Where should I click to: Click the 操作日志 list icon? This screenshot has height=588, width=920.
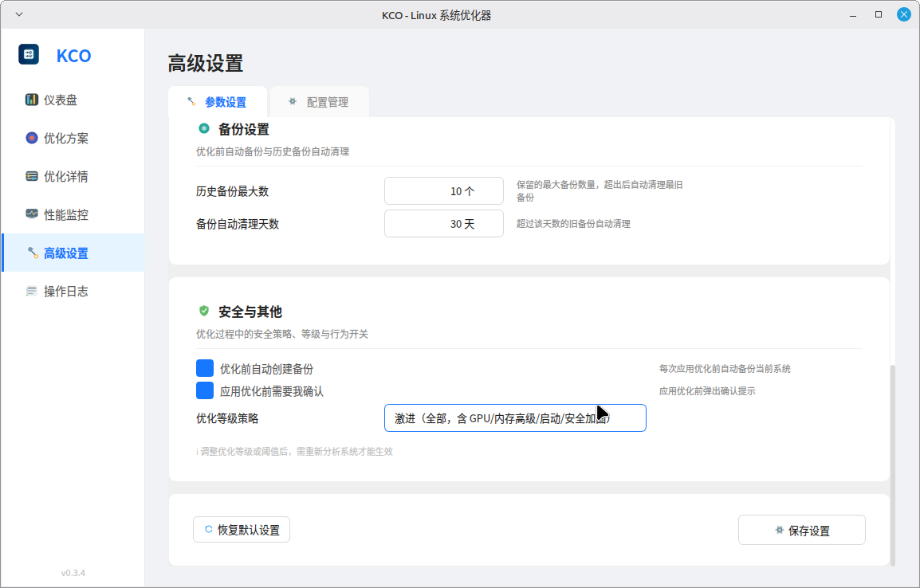32,291
